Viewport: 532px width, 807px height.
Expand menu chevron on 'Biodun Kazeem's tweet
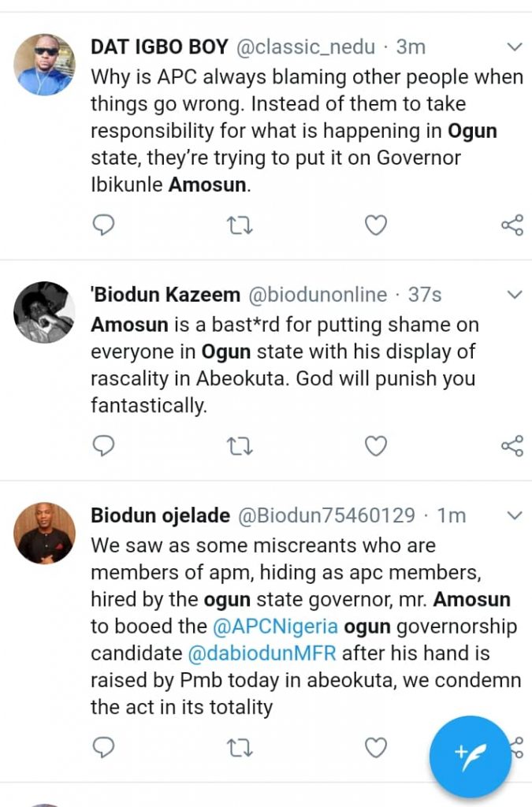coord(514,295)
